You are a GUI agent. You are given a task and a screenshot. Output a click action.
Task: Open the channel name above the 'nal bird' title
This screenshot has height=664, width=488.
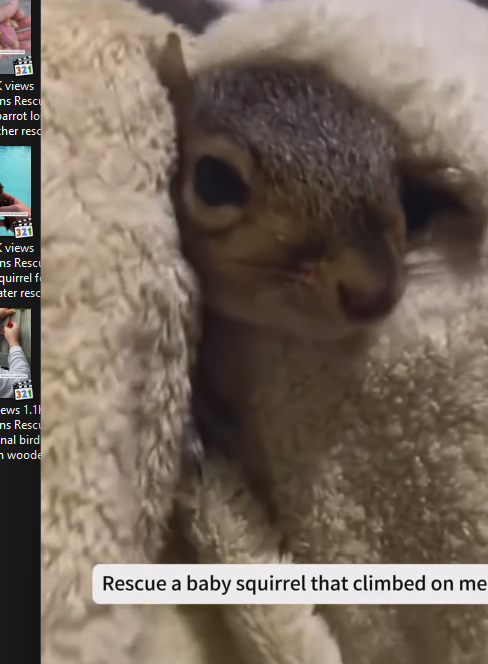click(20, 425)
